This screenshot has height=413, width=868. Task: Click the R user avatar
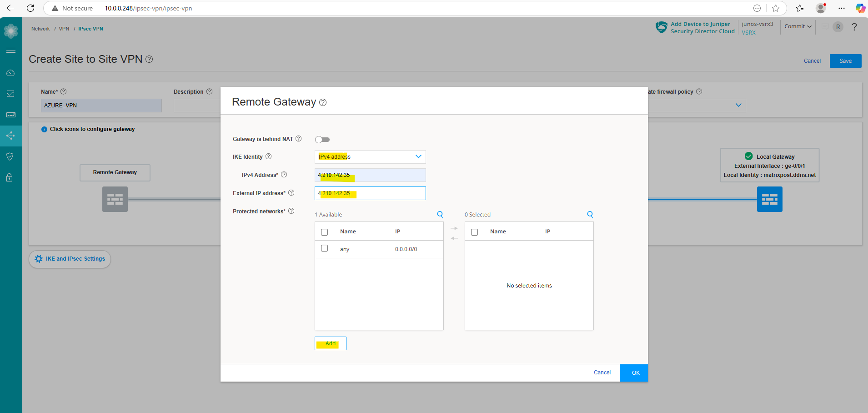[838, 27]
